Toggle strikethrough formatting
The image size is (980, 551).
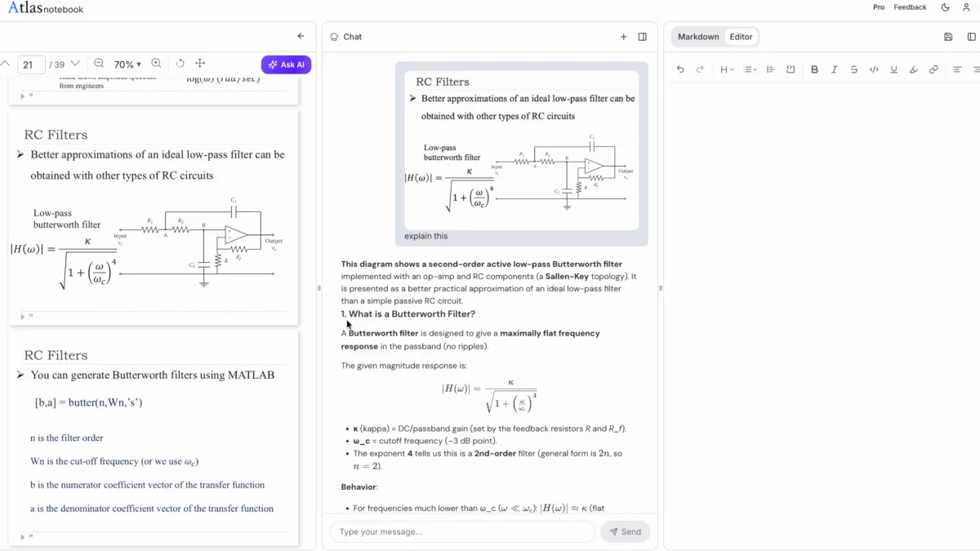[854, 69]
